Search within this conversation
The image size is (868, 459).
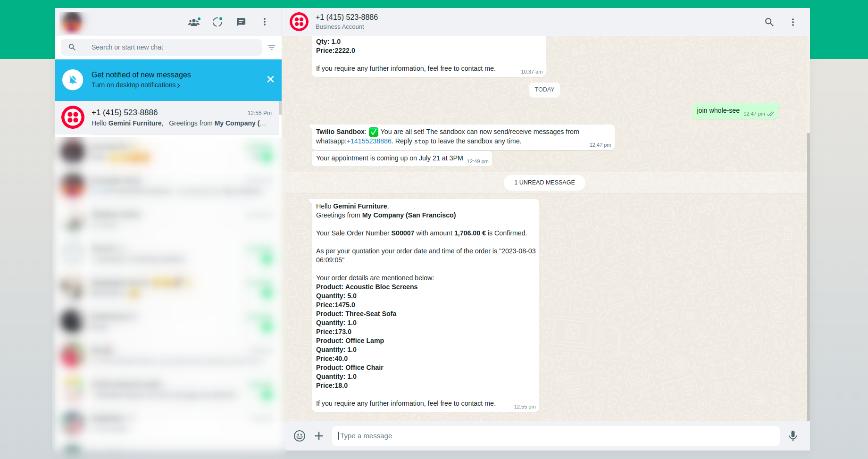click(x=769, y=22)
